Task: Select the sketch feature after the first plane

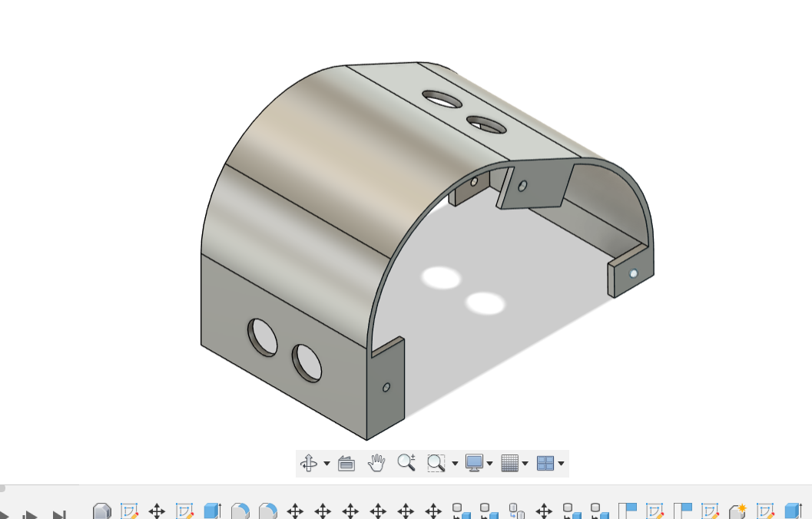Action: (655, 512)
